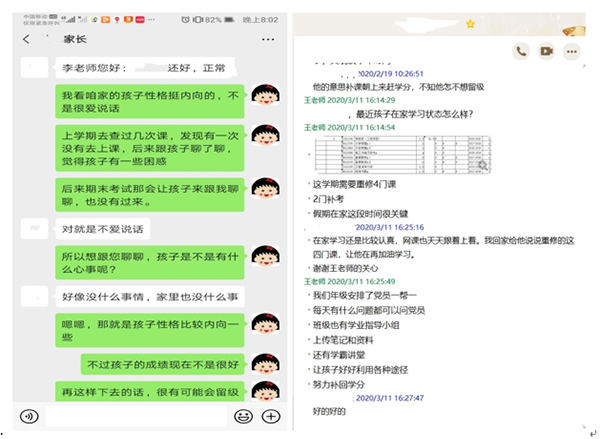Click timestamp 2020/3/11 16:27:47
The height and width of the screenshot is (439, 600).
[390, 398]
